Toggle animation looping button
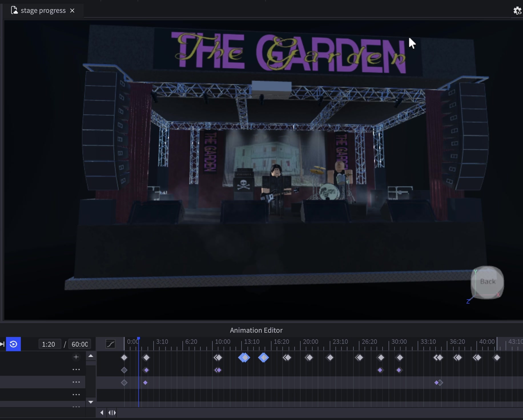This screenshot has height=420, width=523. point(13,344)
